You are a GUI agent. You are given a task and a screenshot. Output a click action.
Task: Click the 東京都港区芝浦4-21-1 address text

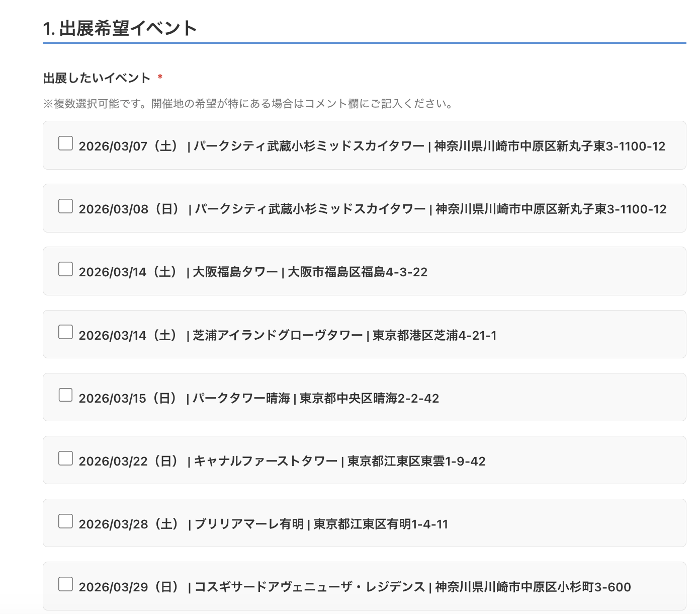click(434, 336)
